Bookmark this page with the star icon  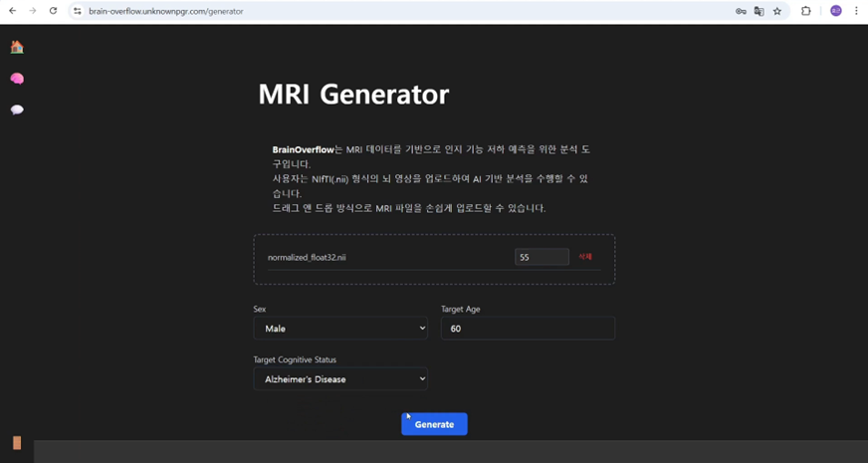coord(777,11)
